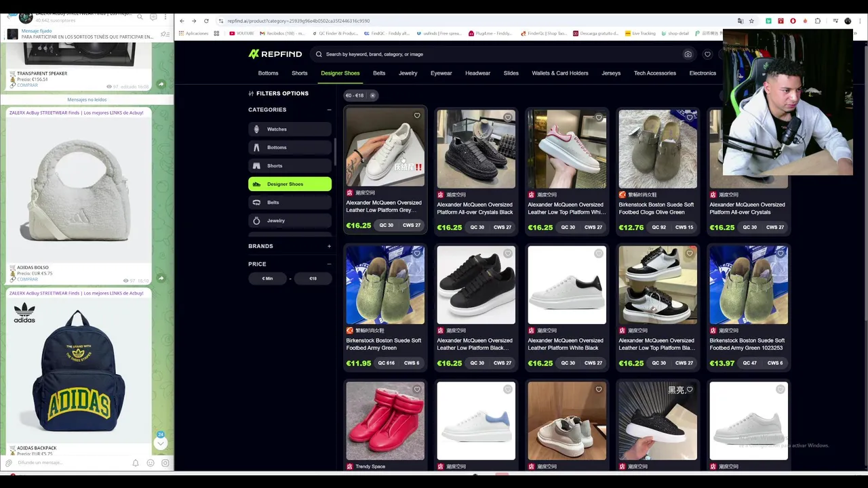868x488 pixels.
Task: Click the categories list scrollbar
Action: [335, 152]
